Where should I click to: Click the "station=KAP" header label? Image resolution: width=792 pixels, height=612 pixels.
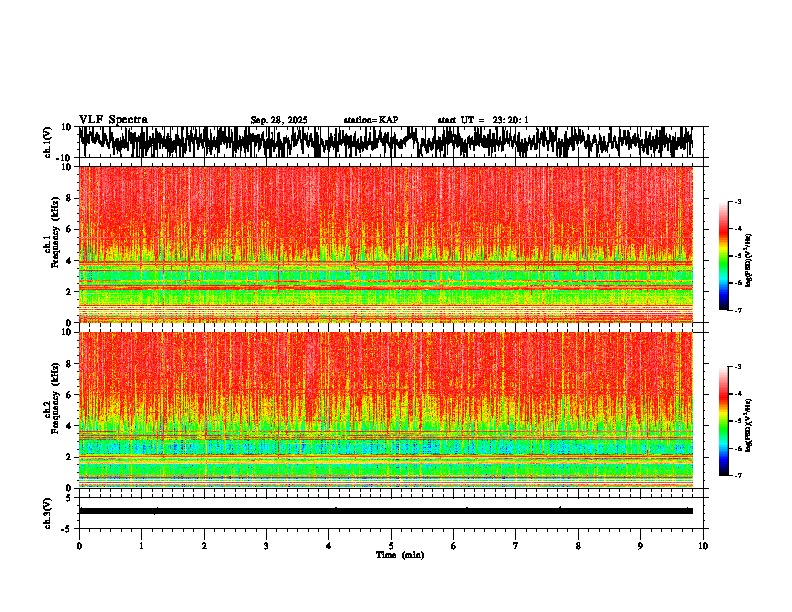click(371, 120)
